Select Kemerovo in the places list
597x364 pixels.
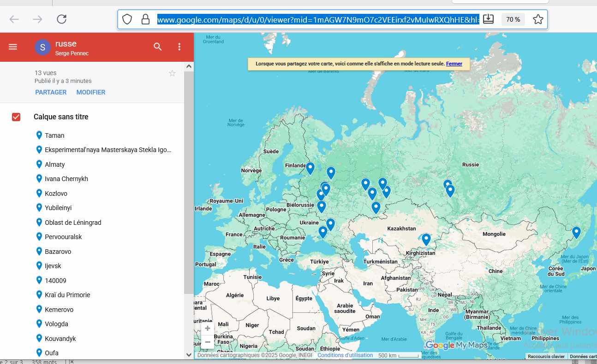59,310
